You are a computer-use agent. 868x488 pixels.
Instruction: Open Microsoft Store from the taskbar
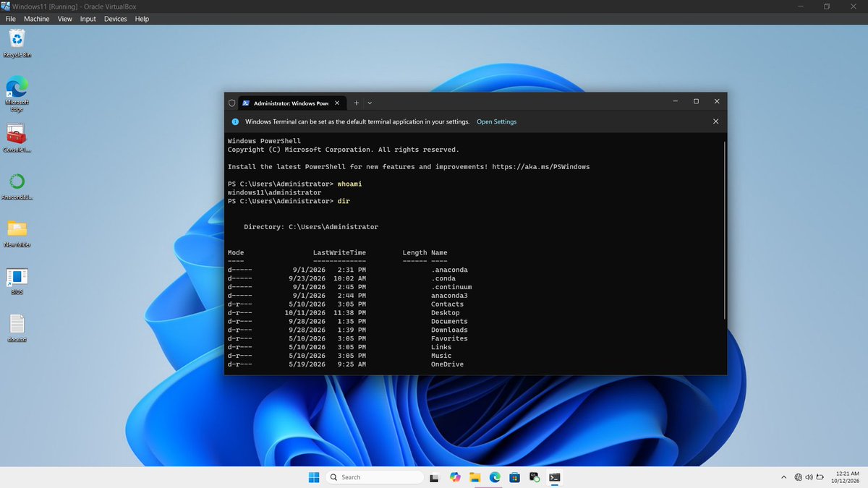[x=514, y=477]
